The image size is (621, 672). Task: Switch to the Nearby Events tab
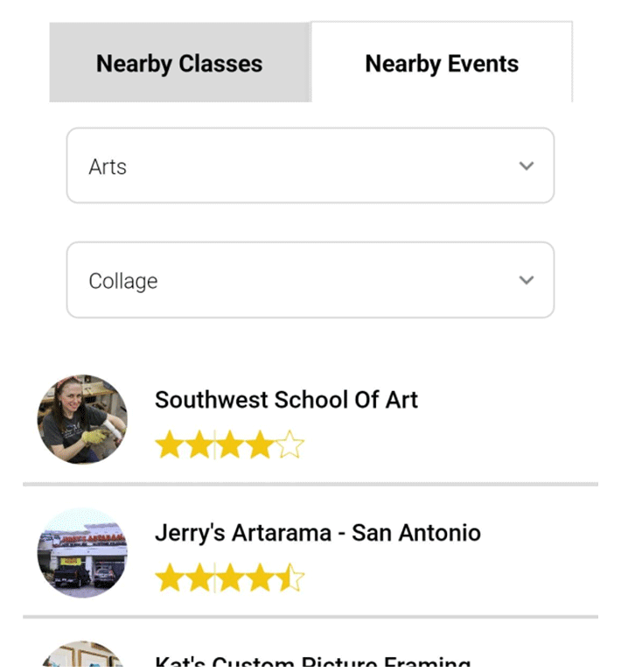point(442,64)
